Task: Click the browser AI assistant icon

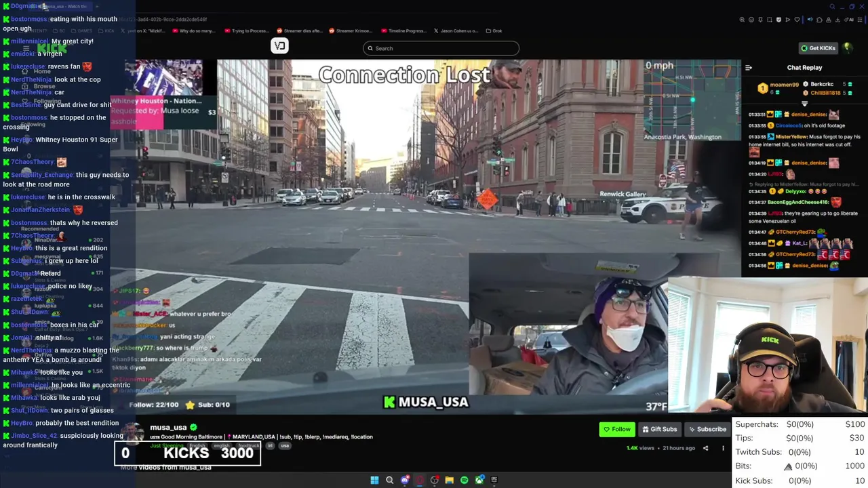Action: 848,20
